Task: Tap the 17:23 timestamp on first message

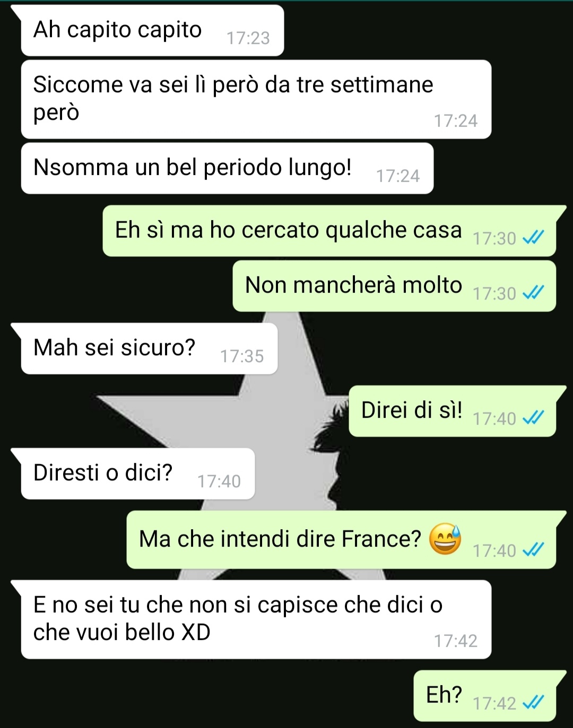Action: pyautogui.click(x=248, y=38)
